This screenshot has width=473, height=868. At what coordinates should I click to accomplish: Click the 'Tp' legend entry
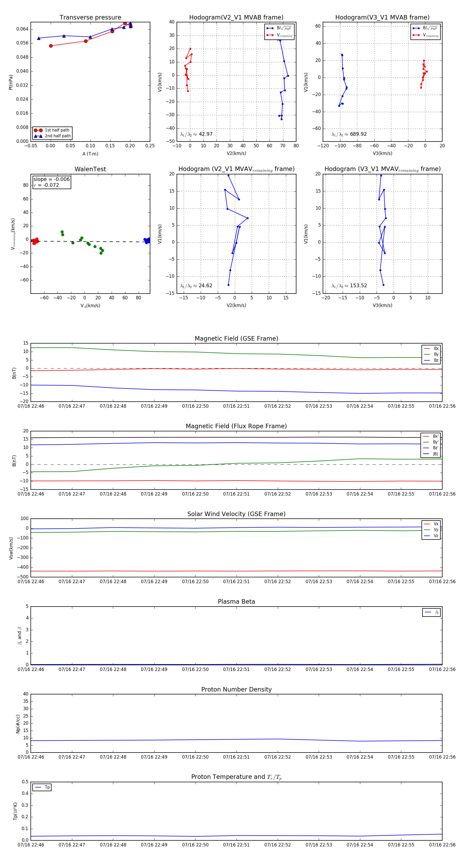[42, 787]
